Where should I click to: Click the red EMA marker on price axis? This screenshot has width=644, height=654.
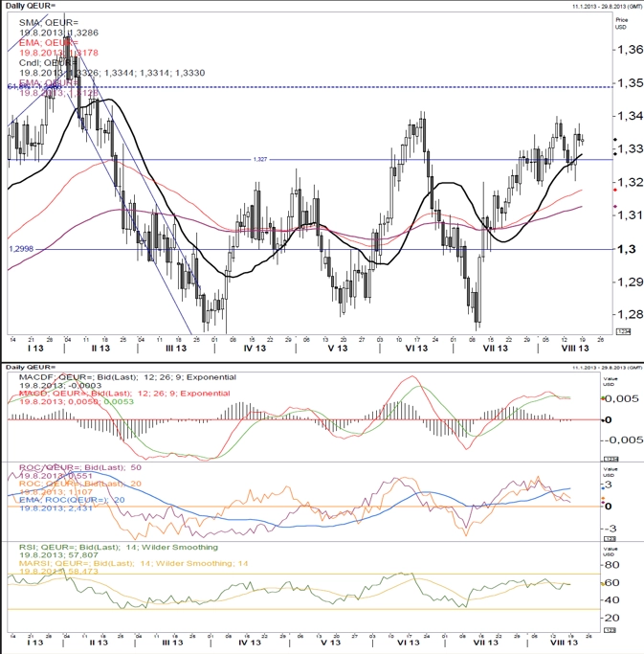[615, 191]
